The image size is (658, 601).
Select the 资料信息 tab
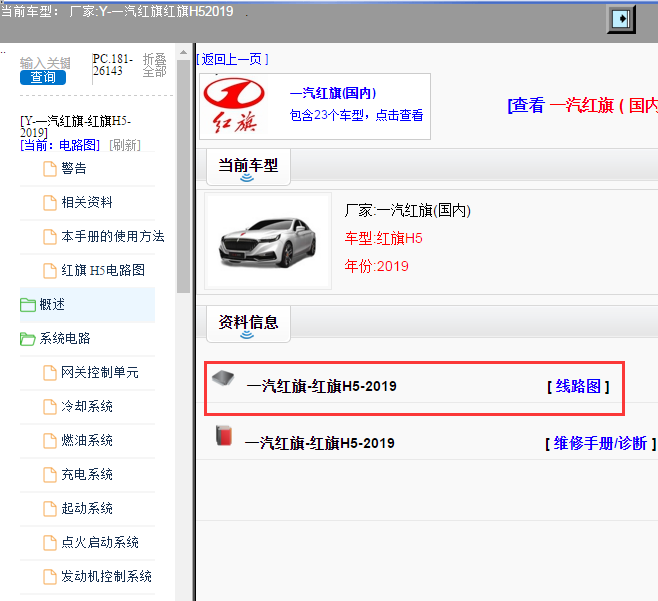coord(248,323)
